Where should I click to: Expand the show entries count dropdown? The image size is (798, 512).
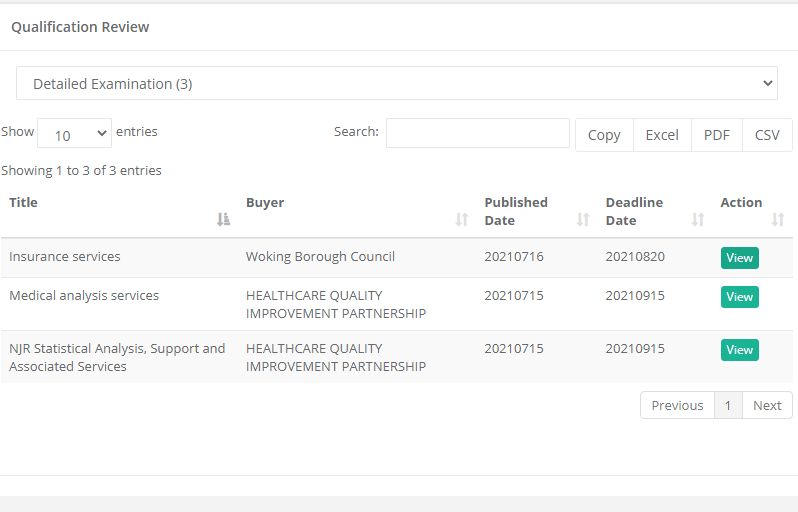coord(75,133)
